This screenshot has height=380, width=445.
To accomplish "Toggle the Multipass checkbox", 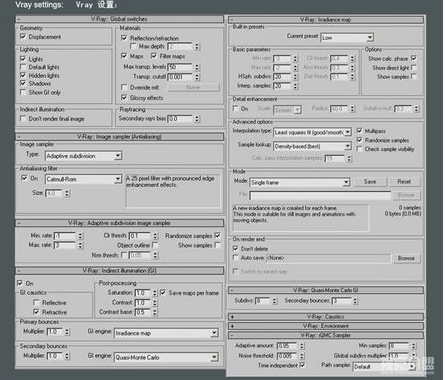I will tap(360, 131).
